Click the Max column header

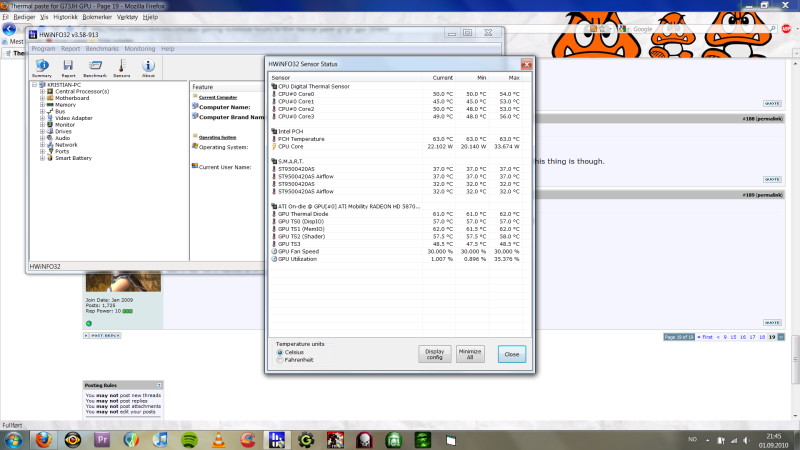tap(505, 78)
